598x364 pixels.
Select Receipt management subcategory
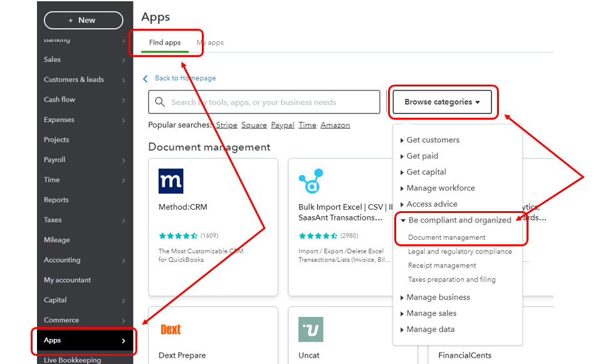(442, 266)
